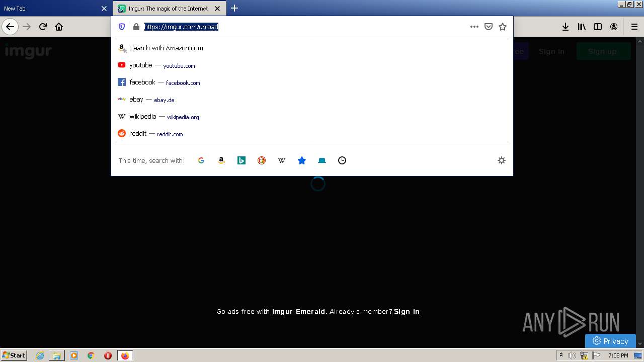Choose the facebook.com suggestion
This screenshot has width=644, height=362.
coord(312,82)
